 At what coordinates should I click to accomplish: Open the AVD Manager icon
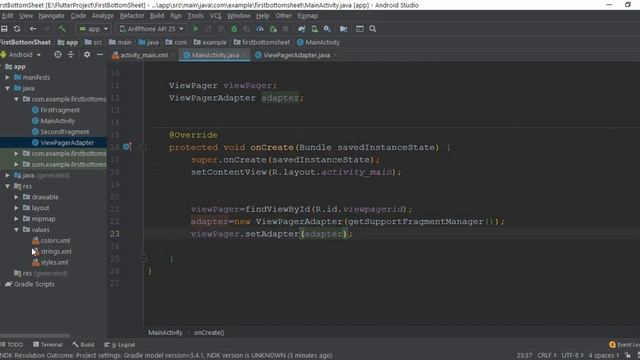[x=315, y=29]
